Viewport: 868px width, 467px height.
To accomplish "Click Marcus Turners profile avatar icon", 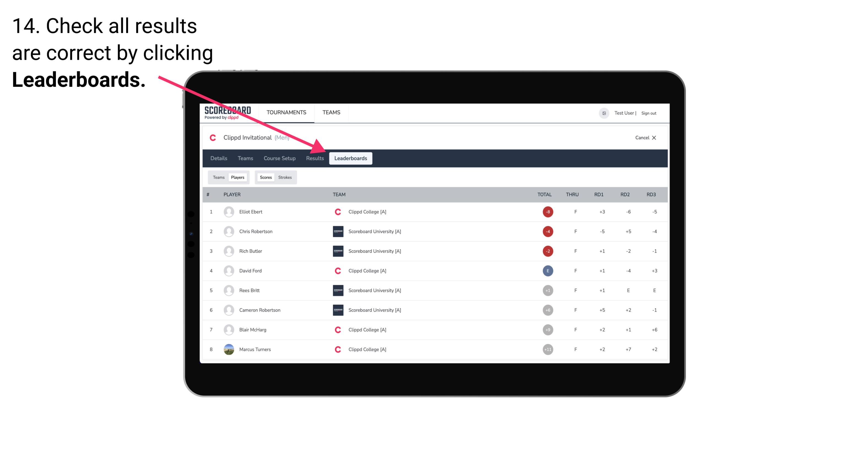I will pyautogui.click(x=229, y=350).
